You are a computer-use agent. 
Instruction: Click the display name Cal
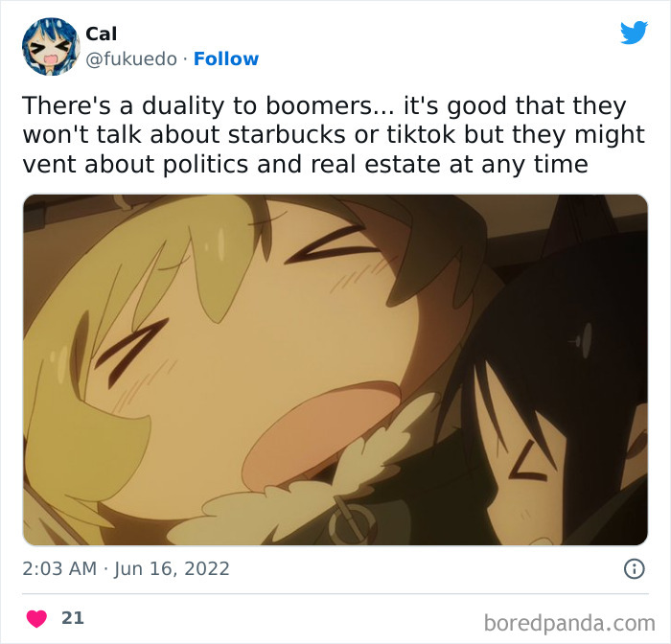tap(101, 34)
